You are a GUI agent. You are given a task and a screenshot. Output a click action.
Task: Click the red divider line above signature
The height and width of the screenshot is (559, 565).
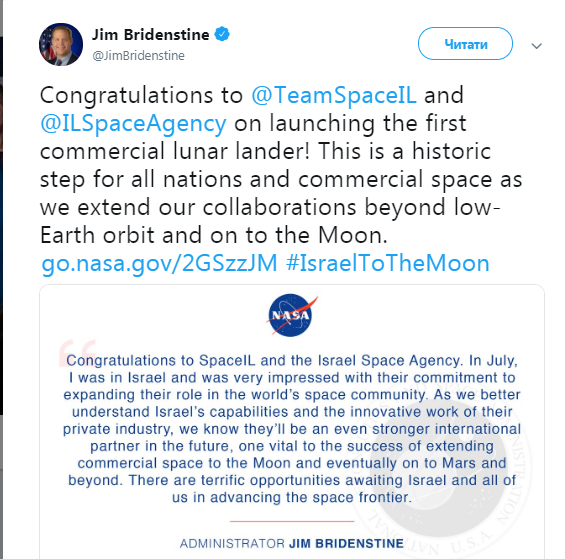click(292, 521)
